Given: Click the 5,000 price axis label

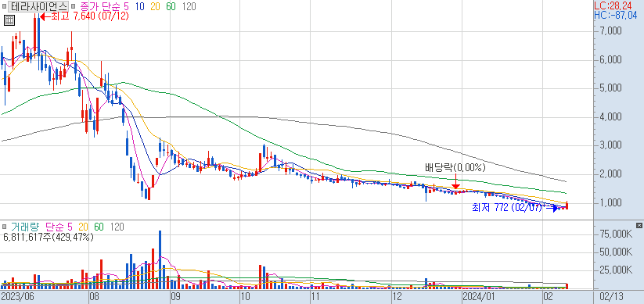Looking at the screenshot, I should tap(610, 88).
